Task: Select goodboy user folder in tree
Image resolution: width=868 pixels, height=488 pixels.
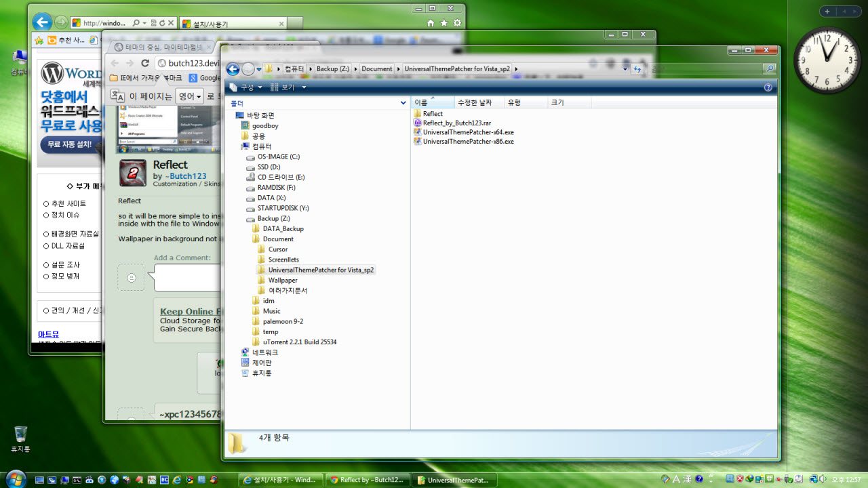Action: pos(260,126)
